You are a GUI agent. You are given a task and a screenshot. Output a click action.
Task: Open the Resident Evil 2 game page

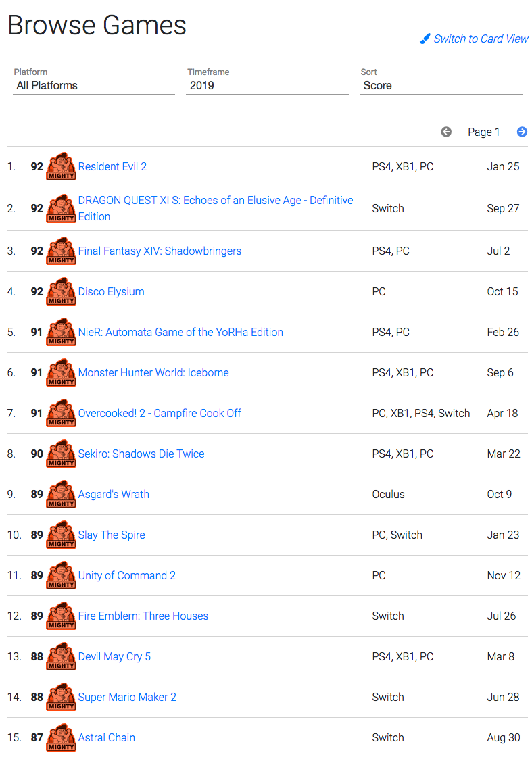(x=112, y=166)
